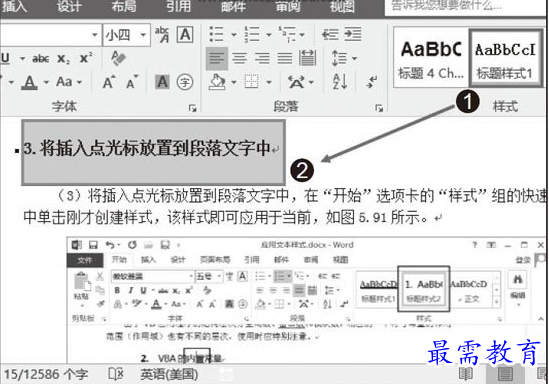This screenshot has height=384, width=549.
Task: Open the Paragraph dialog launcher
Action: coord(379,108)
